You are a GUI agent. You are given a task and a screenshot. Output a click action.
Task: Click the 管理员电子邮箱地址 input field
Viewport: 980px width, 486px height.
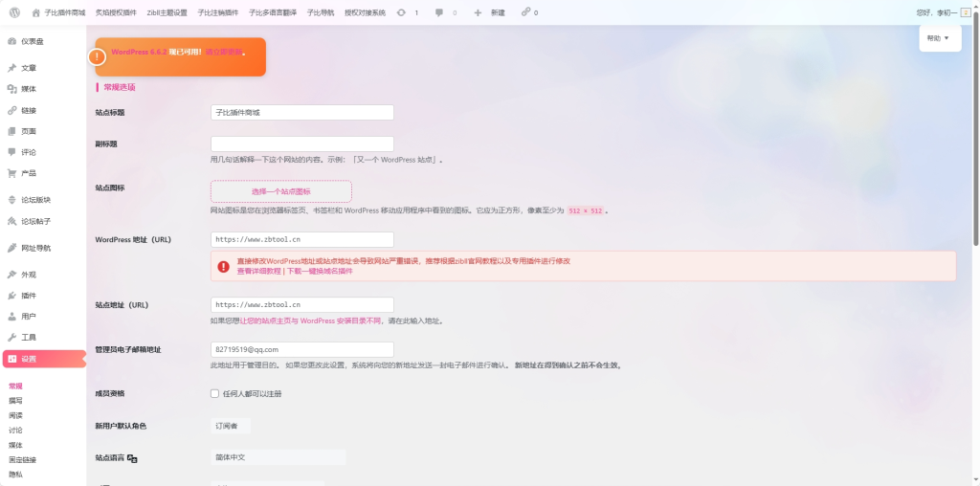(x=301, y=349)
